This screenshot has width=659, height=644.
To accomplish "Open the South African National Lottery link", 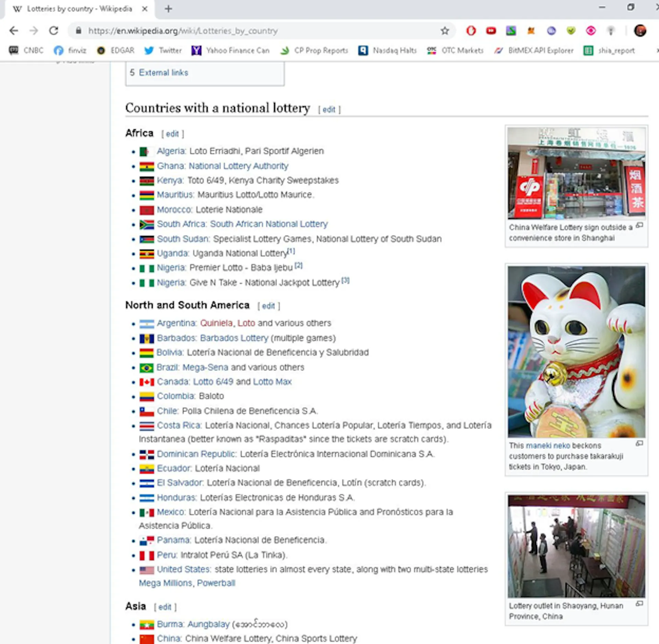I will (269, 224).
